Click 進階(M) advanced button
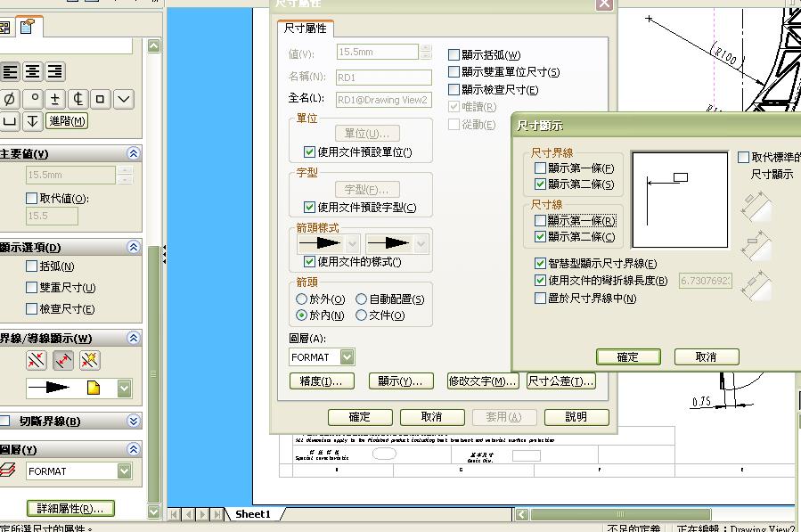 click(67, 121)
